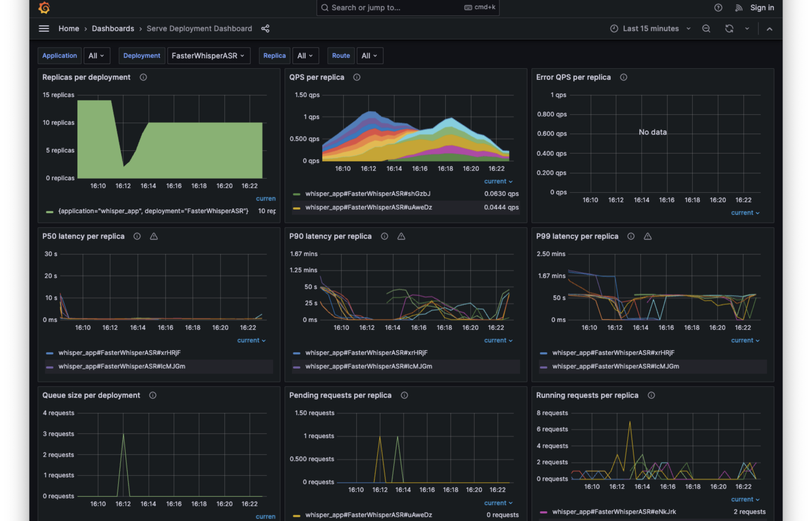Click P50 latency warning triangle icon
This screenshot has width=812, height=521.
tap(154, 236)
